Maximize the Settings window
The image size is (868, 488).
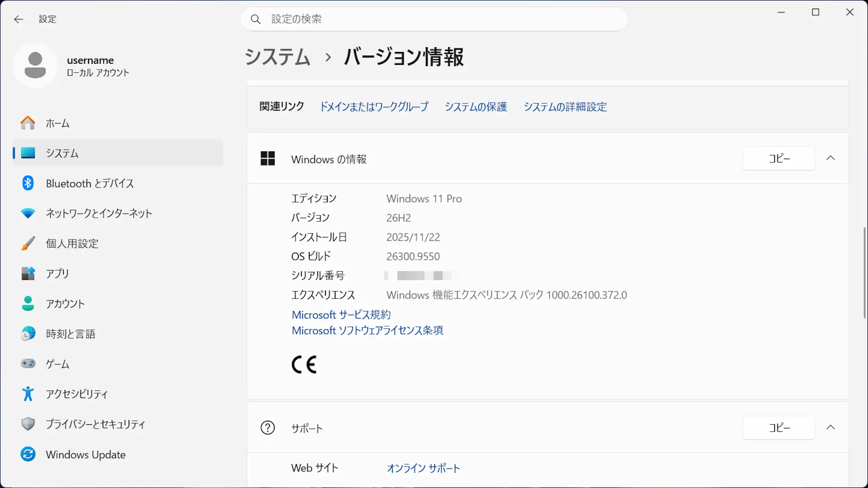[816, 12]
